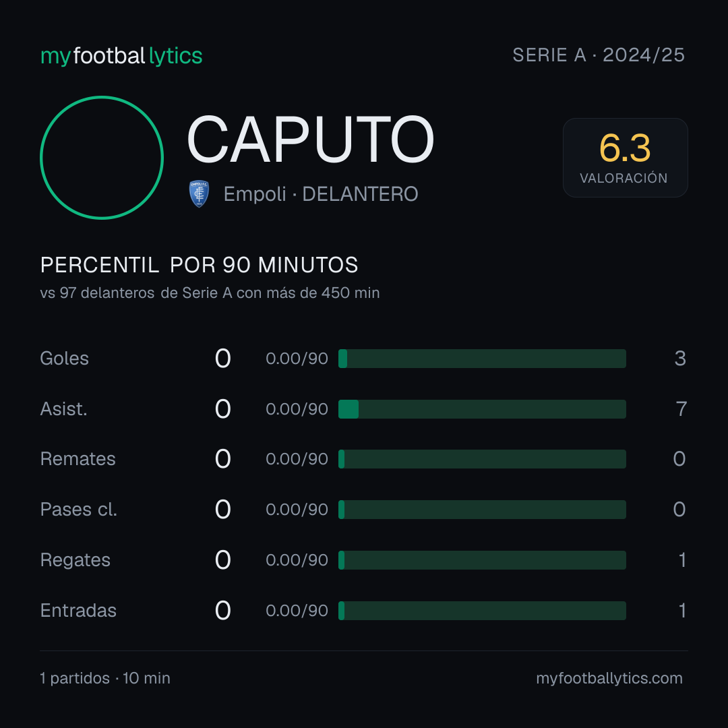This screenshot has width=728, height=728.
Task: Select the Percentil por 90 minutos heading
Action: point(199,265)
